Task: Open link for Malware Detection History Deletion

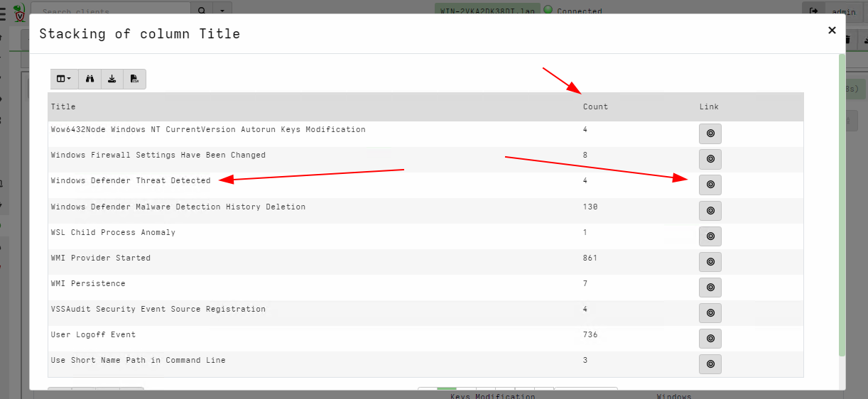Action: coord(710,211)
